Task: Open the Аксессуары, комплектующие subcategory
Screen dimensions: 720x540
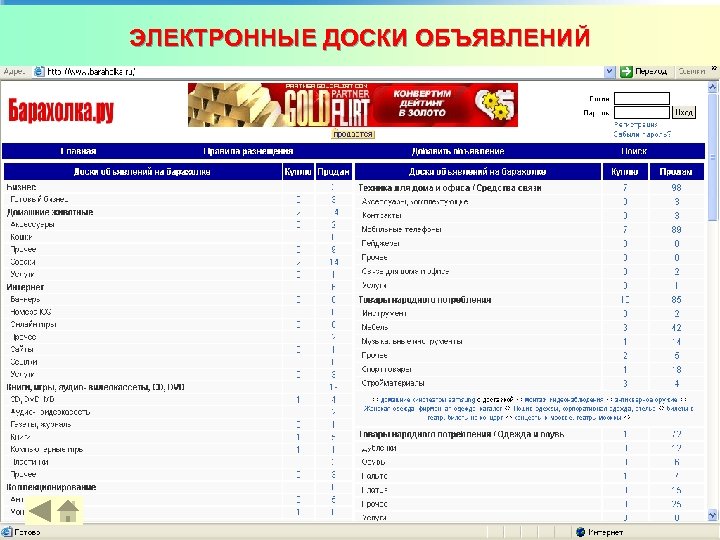Action: pos(415,202)
